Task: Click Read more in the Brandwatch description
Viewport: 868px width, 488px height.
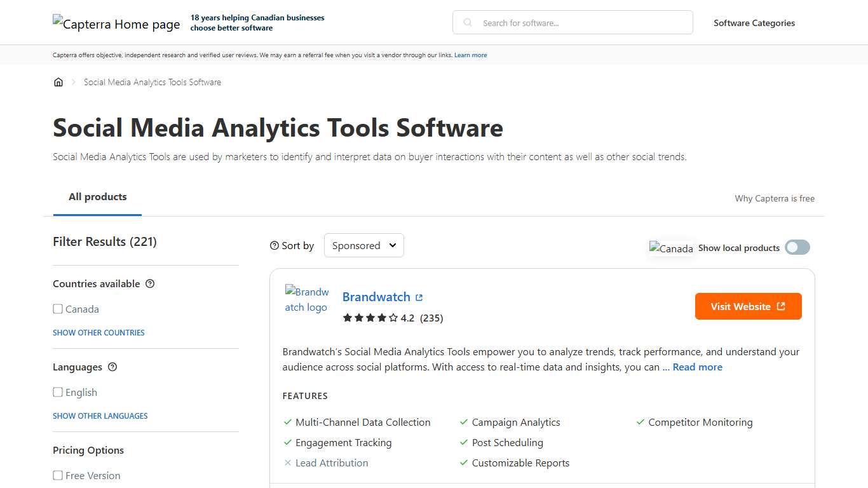Action: 697,367
